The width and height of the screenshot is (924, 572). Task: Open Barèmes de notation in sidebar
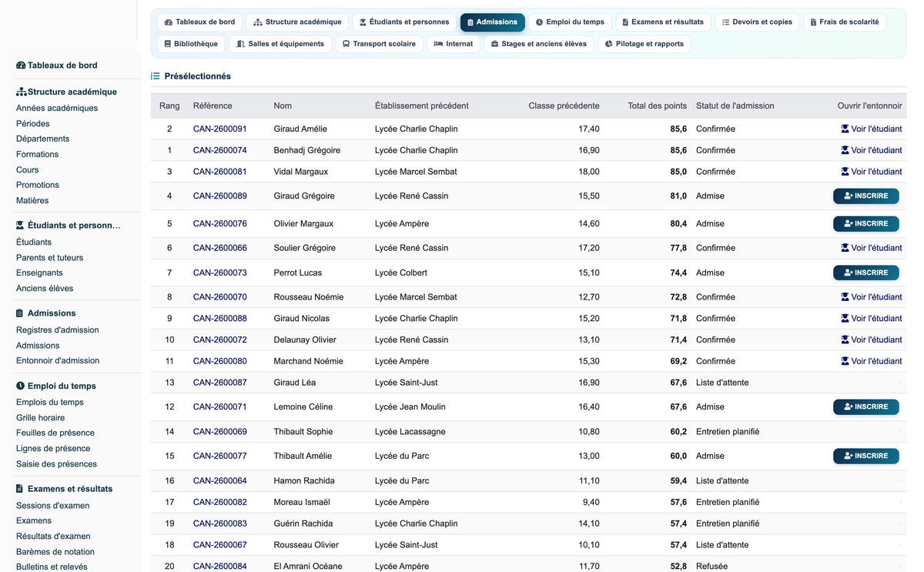click(55, 552)
